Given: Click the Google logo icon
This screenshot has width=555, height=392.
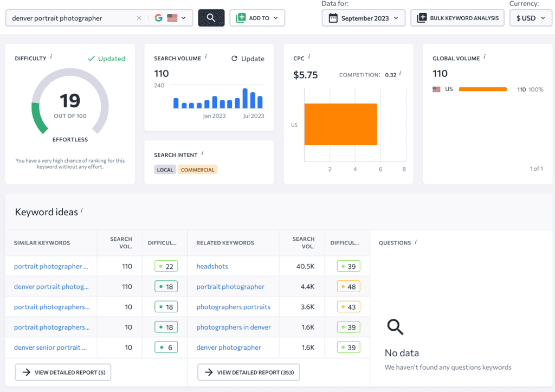Looking at the screenshot, I should (x=159, y=18).
